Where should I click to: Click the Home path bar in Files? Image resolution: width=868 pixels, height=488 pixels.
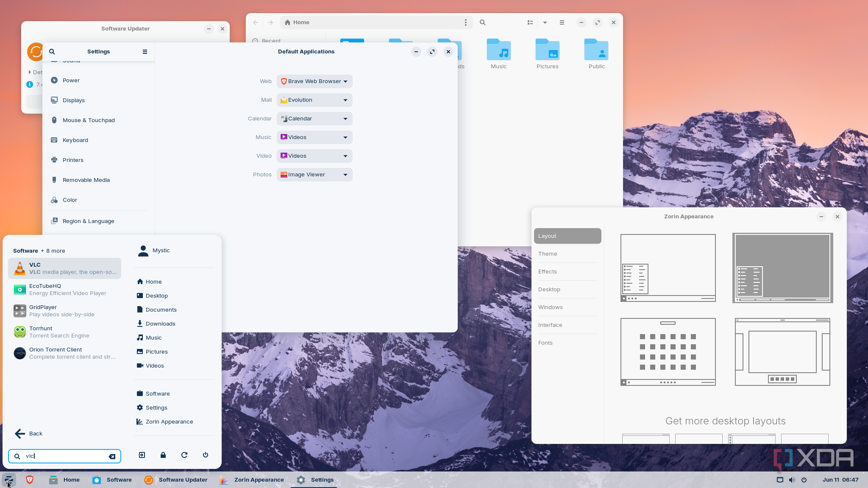(x=376, y=22)
